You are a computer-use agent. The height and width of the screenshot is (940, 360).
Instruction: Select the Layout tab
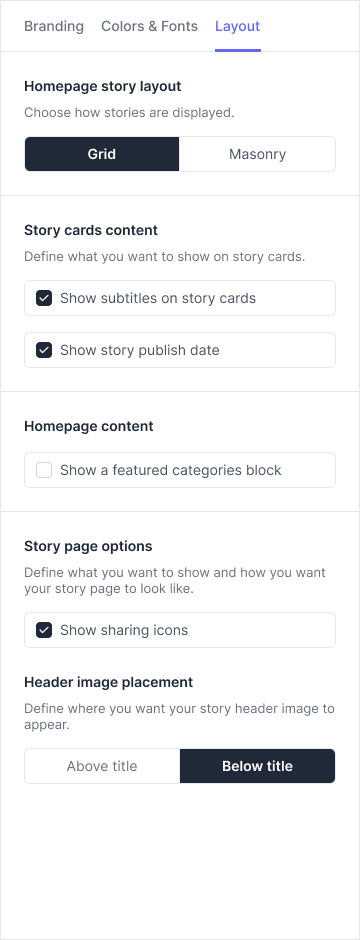(x=238, y=26)
